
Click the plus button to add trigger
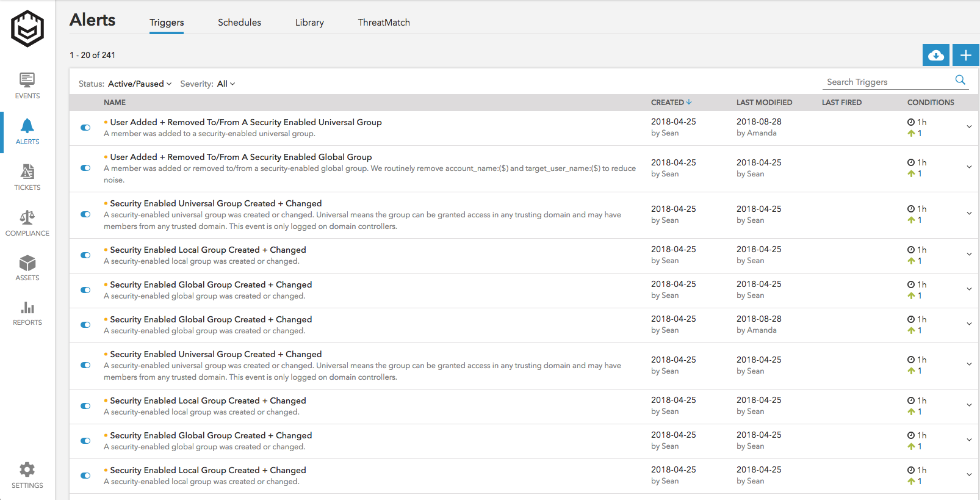pos(965,55)
